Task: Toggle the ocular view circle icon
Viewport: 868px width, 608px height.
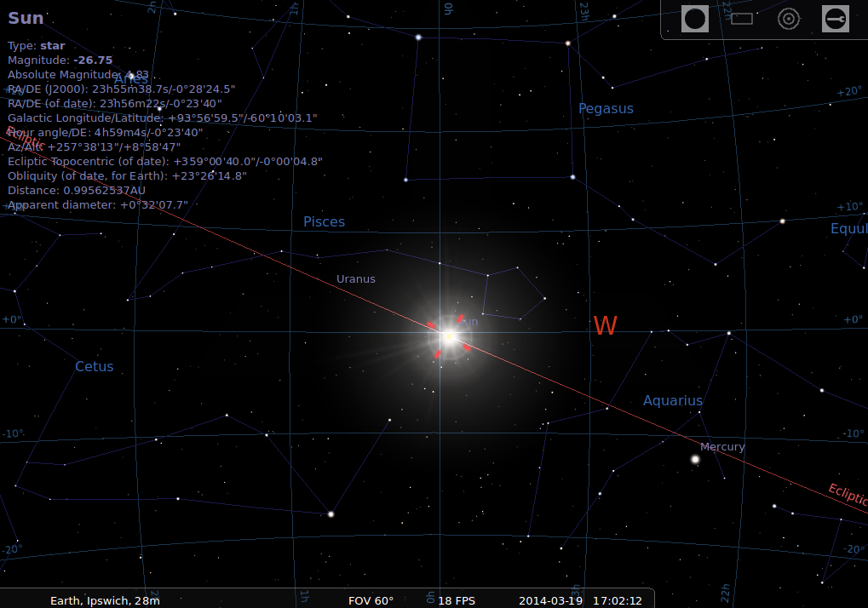Action: pyautogui.click(x=695, y=19)
